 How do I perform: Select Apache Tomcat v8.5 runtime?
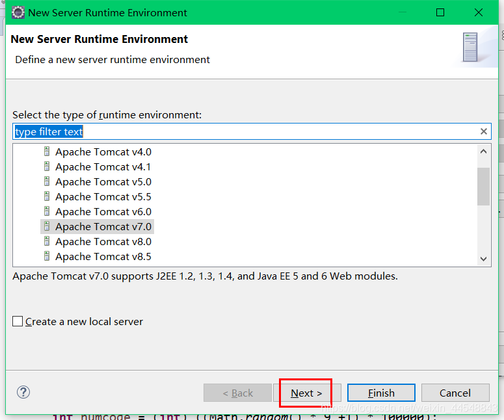103,256
